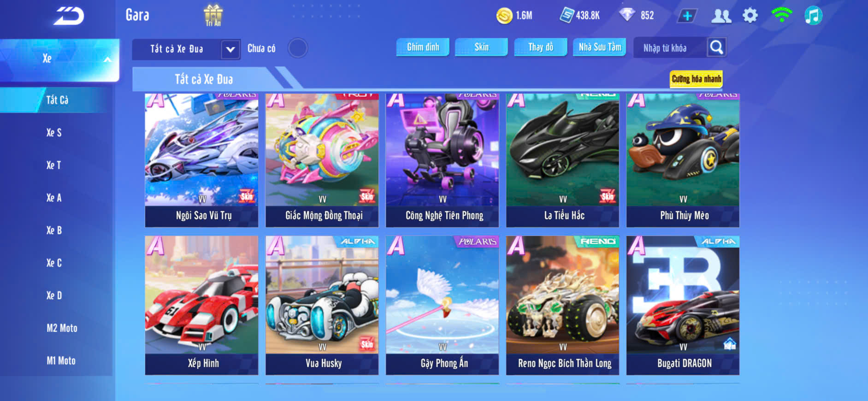
Task: Open the Tri Ân gift box icon
Action: click(213, 16)
